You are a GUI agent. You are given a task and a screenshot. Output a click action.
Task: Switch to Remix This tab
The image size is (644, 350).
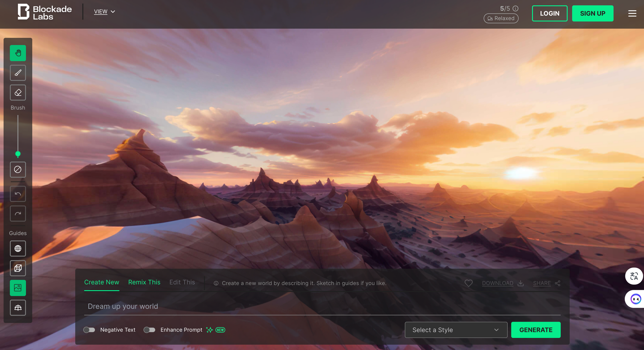coord(144,282)
